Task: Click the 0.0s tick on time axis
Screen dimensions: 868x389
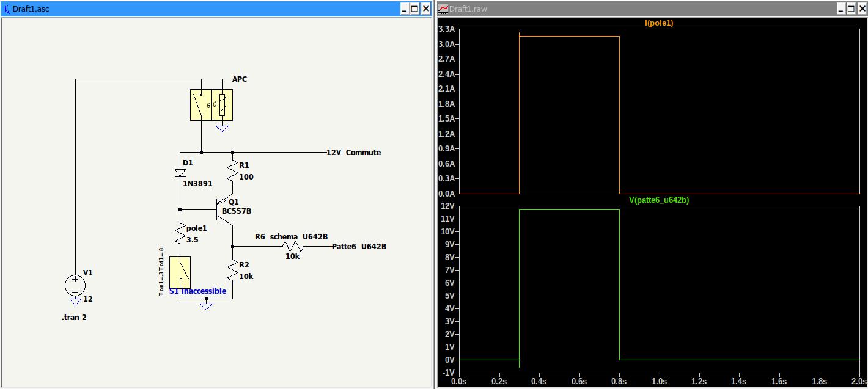Action: click(x=459, y=381)
